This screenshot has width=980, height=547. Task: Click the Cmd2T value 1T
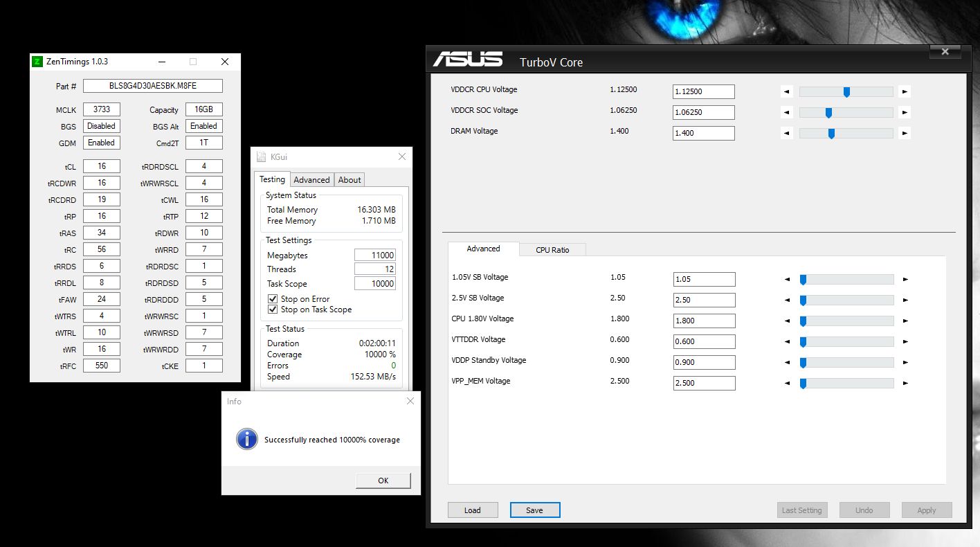[x=204, y=143]
